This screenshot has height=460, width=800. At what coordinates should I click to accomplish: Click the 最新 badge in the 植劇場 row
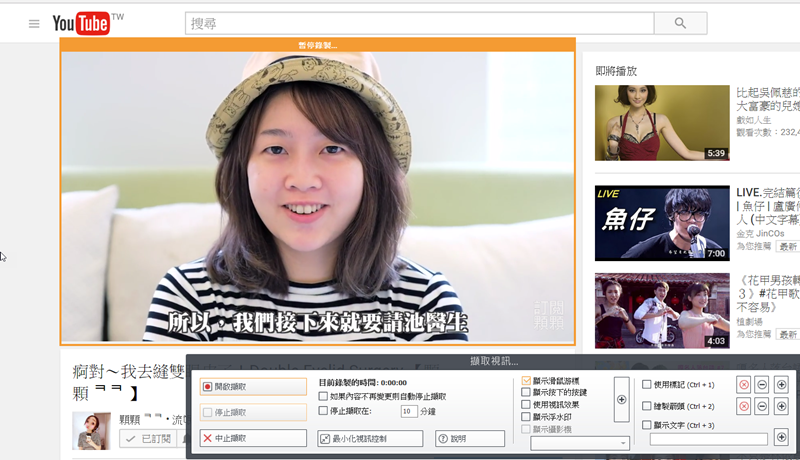tap(788, 334)
